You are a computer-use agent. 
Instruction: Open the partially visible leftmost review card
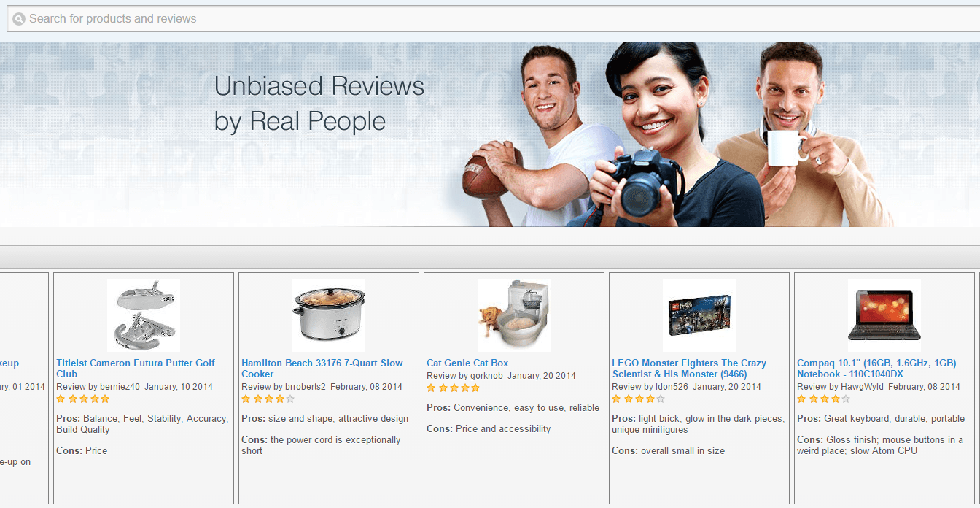click(x=24, y=388)
